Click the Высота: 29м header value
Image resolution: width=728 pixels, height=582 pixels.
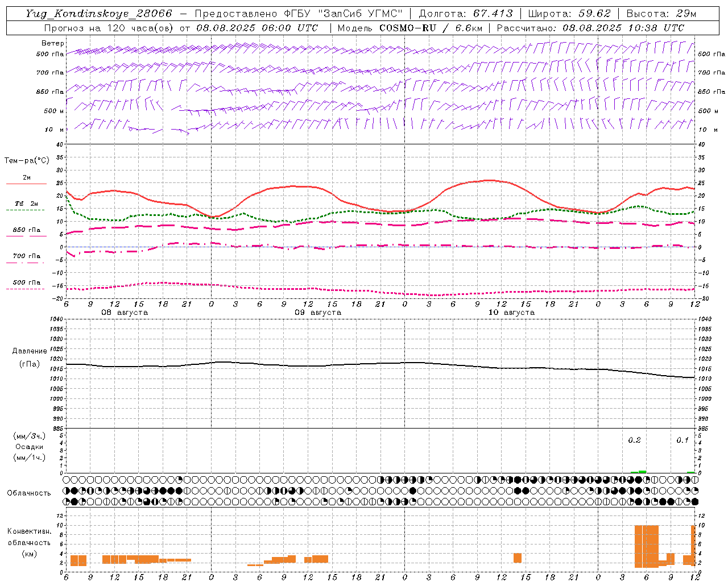(661, 14)
